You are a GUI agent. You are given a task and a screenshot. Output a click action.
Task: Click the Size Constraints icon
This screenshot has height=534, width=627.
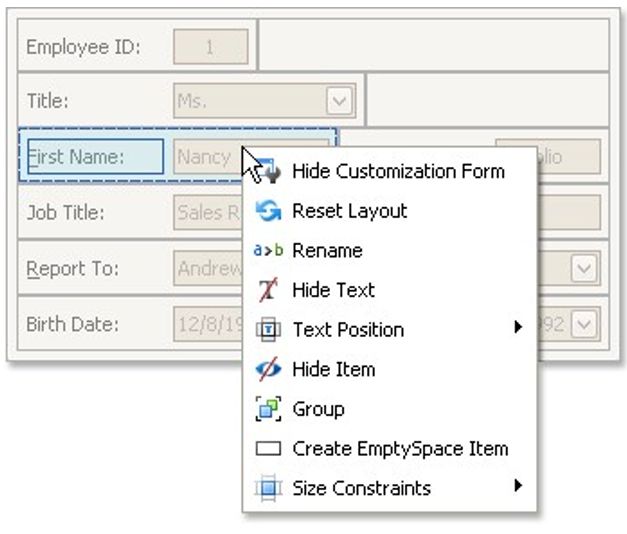point(269,488)
